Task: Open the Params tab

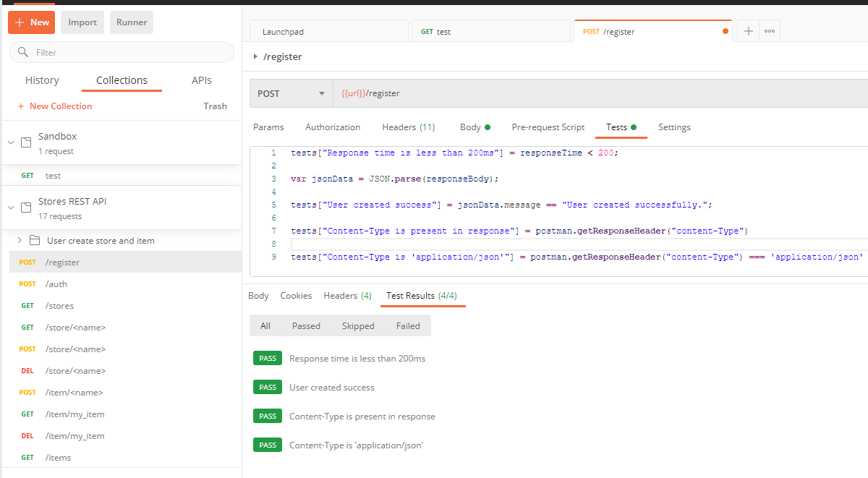Action: coord(268,127)
